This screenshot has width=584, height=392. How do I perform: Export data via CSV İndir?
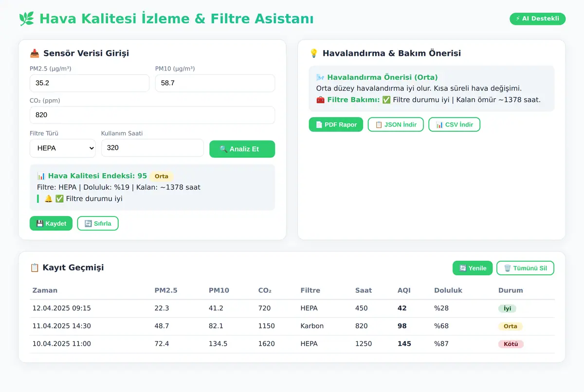[x=454, y=125]
